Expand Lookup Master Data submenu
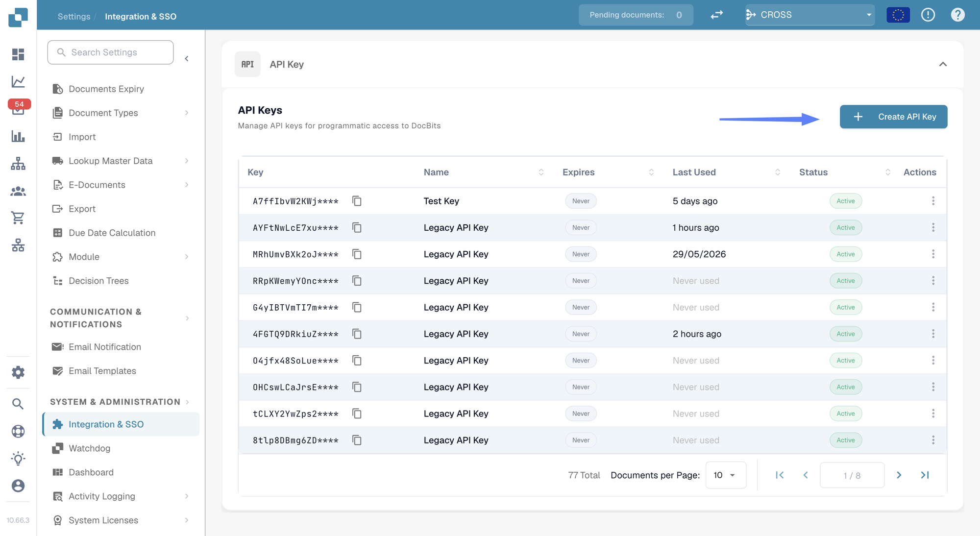980x536 pixels. point(187,161)
